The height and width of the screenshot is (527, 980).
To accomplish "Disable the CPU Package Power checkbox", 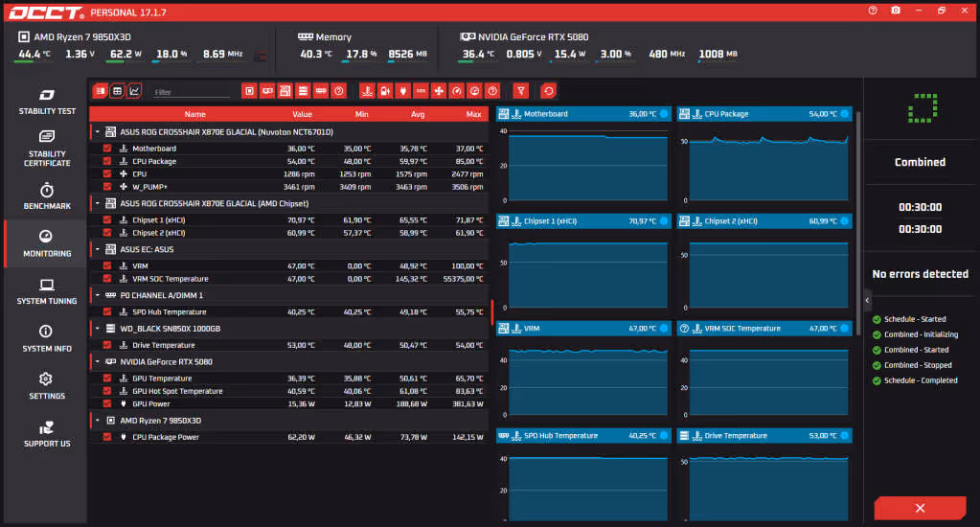I will click(107, 437).
